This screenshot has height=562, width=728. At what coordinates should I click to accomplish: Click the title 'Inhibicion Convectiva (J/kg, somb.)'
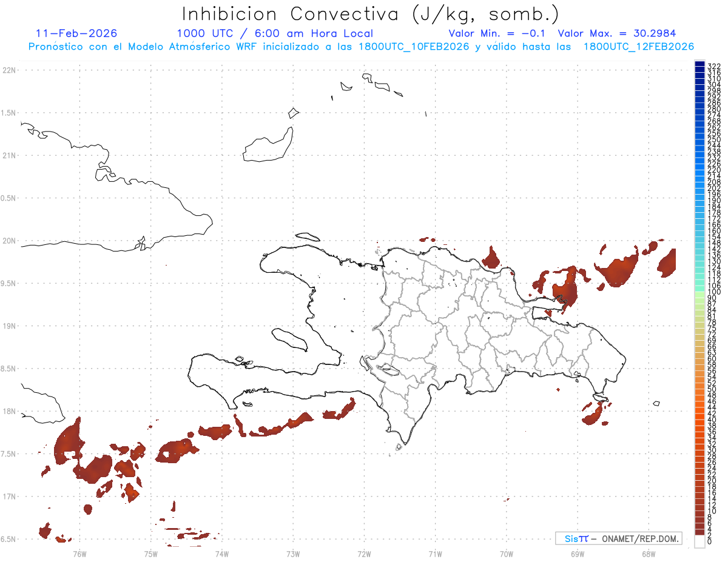(371, 15)
